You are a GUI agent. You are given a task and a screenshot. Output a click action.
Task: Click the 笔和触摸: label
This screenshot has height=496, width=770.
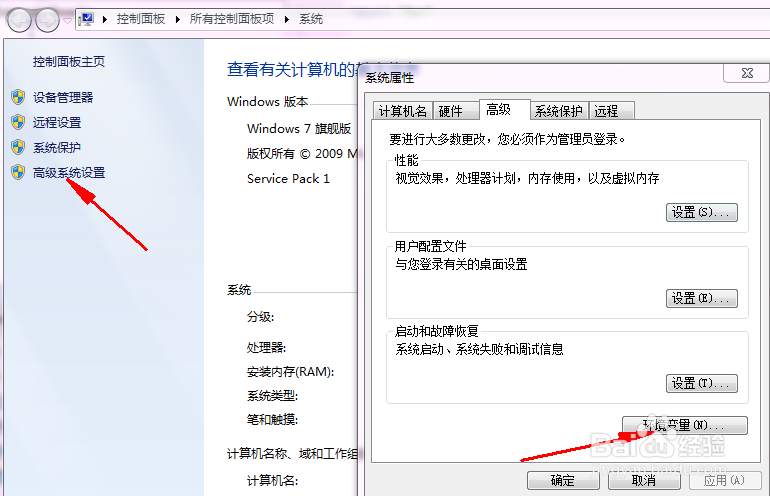coord(273,419)
